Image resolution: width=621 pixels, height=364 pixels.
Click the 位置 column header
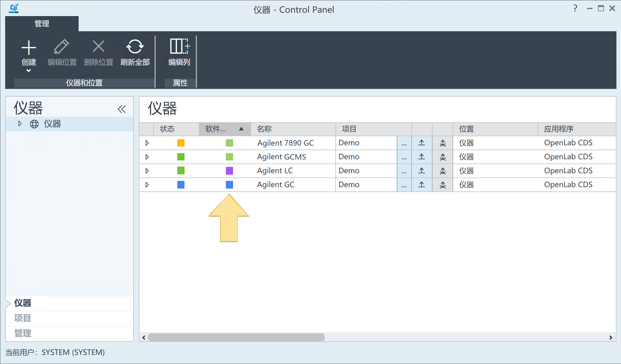[x=495, y=129]
